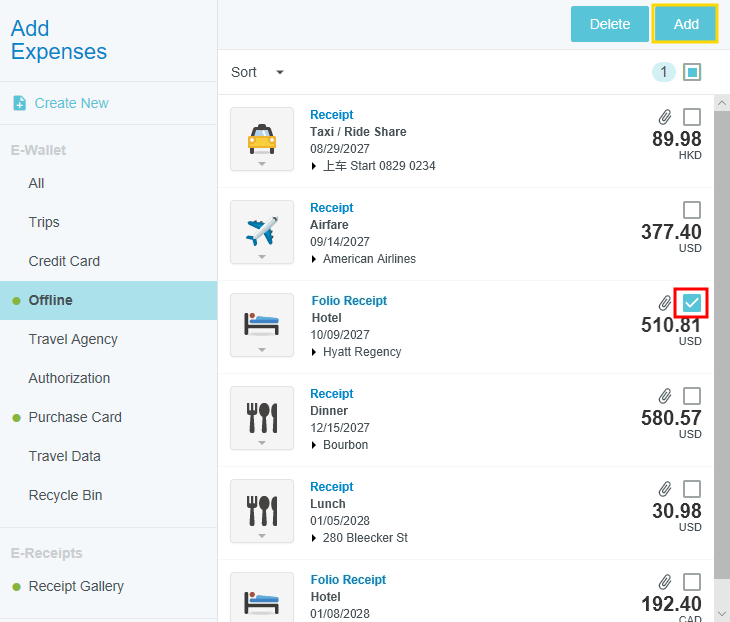
Task: Click the bed icon for Hyatt Regency hotel
Action: pyautogui.click(x=261, y=324)
